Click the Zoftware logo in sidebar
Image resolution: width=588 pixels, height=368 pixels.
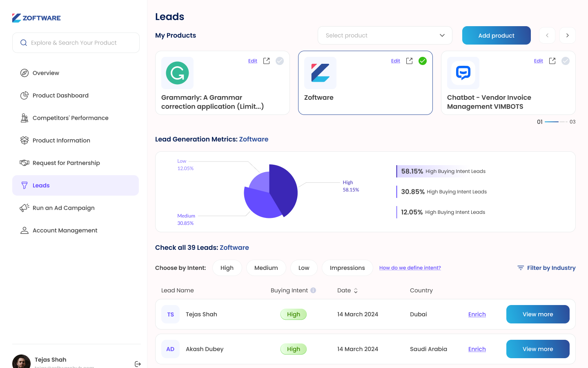[x=36, y=18]
